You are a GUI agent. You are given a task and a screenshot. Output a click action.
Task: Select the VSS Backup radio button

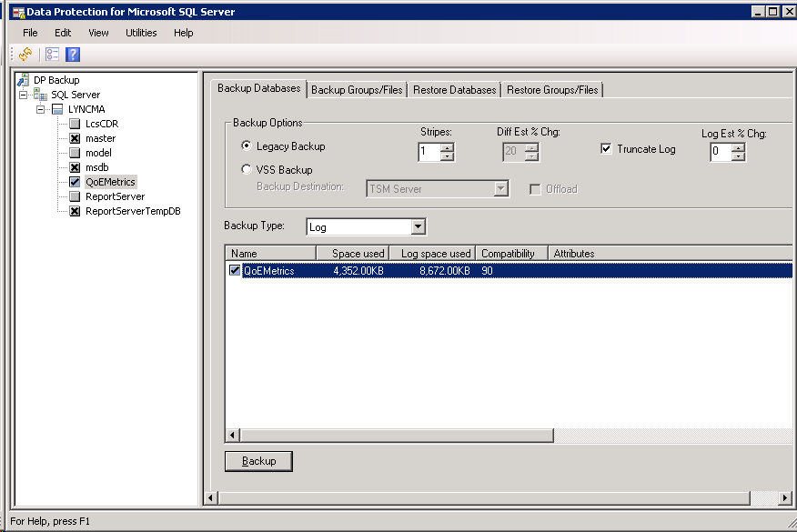pyautogui.click(x=247, y=169)
